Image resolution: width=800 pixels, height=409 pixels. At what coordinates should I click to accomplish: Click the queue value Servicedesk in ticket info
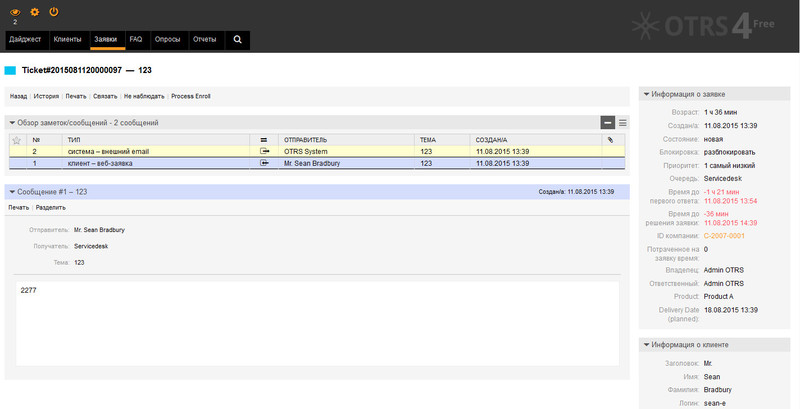[723, 179]
